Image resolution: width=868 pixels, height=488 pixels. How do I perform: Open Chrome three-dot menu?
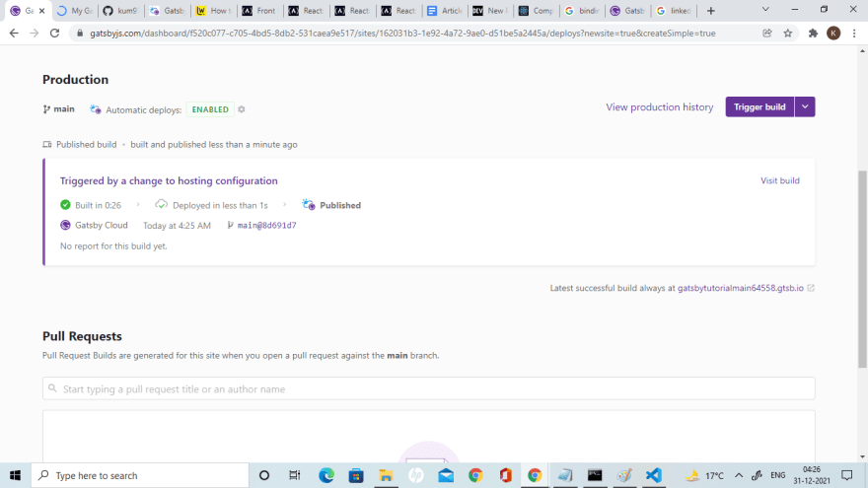[854, 34]
